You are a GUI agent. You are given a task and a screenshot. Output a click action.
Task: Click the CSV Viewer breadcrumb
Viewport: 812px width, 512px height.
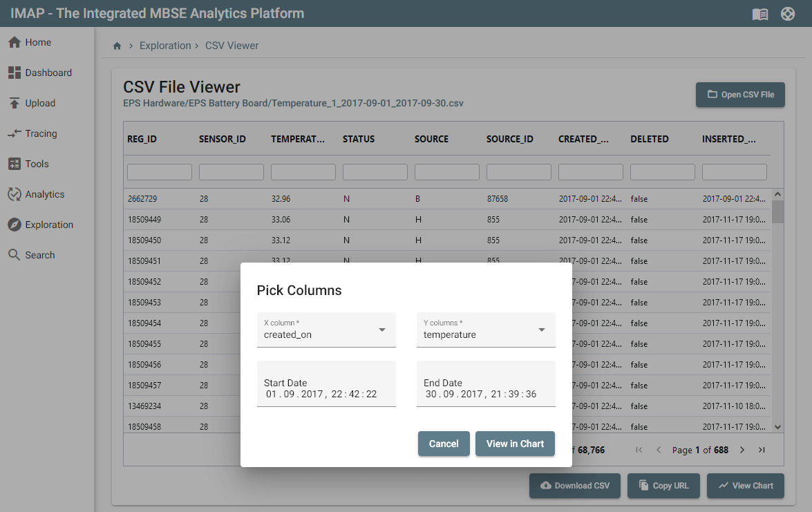tap(232, 46)
